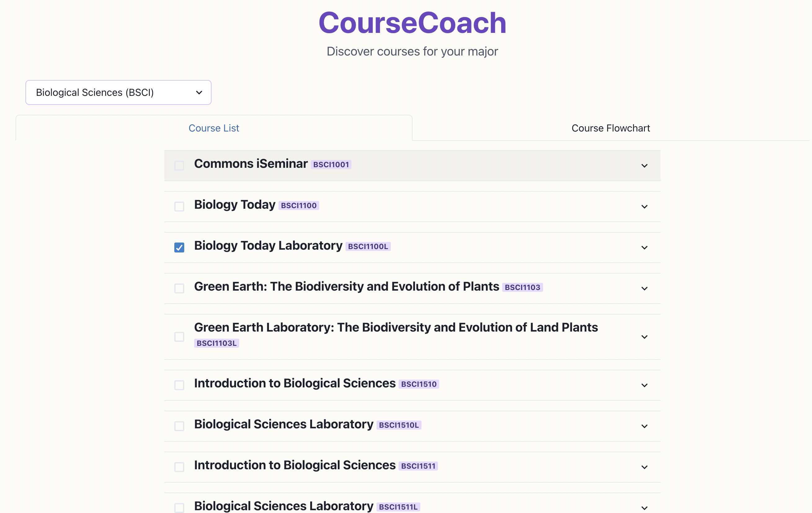
Task: Switch to the Course Flowchart tab
Action: point(610,128)
